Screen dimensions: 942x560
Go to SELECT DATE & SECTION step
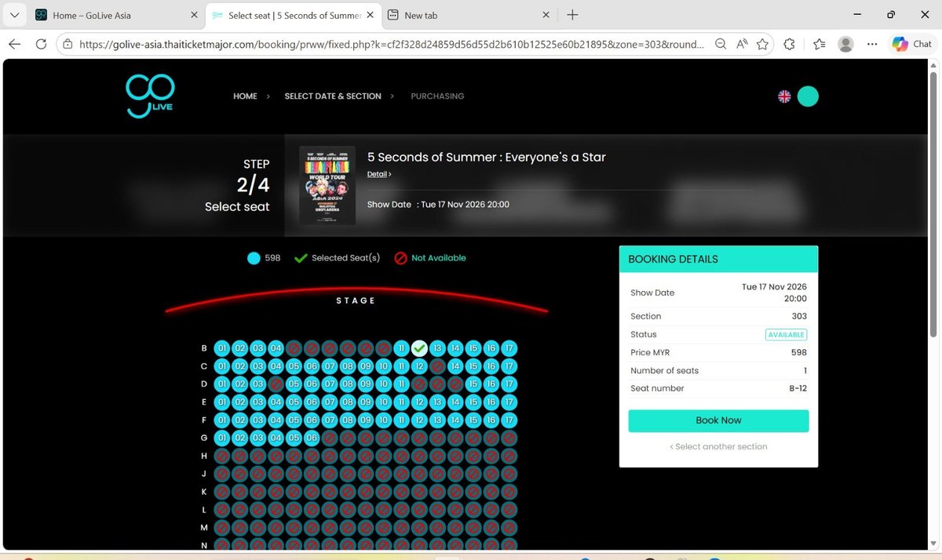coord(333,96)
